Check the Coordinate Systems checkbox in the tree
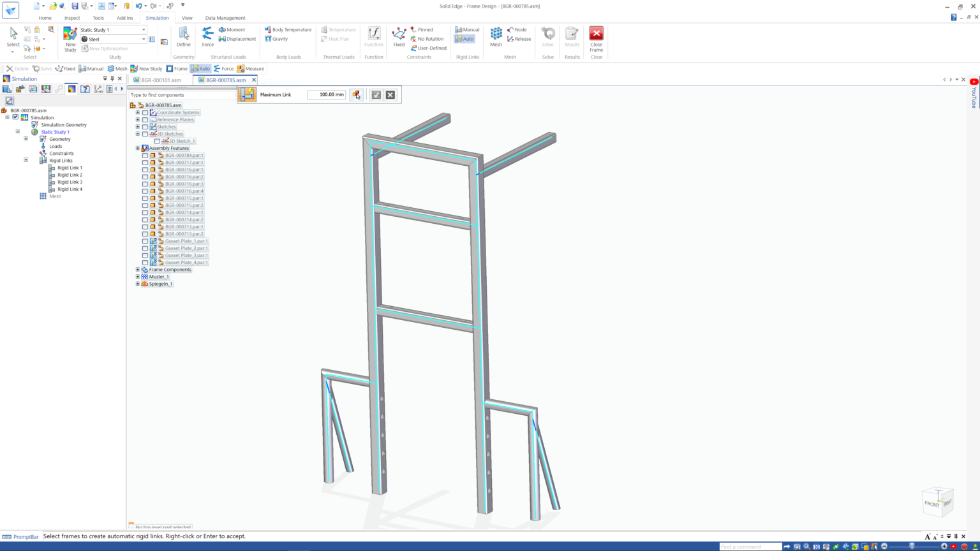 (145, 112)
